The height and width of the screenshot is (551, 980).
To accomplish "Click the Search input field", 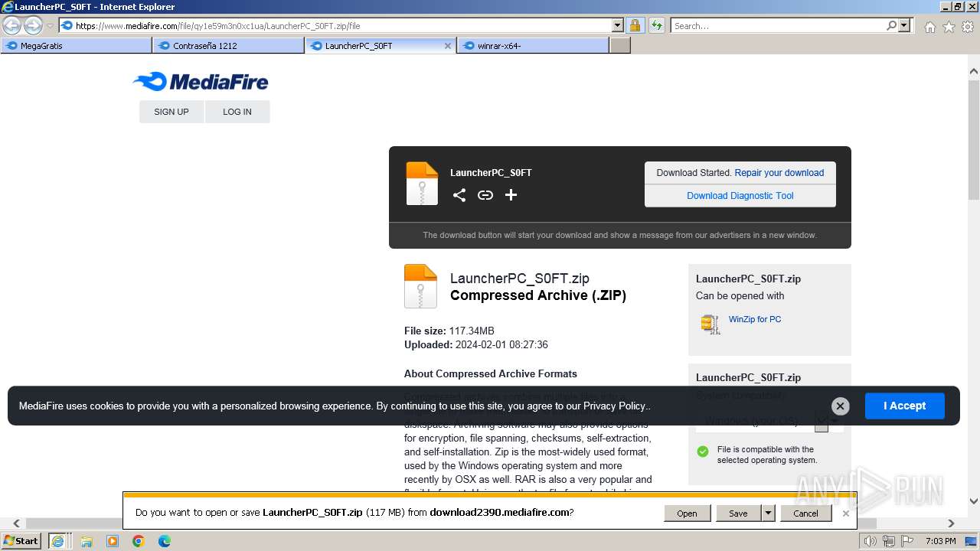I will [x=777, y=26].
